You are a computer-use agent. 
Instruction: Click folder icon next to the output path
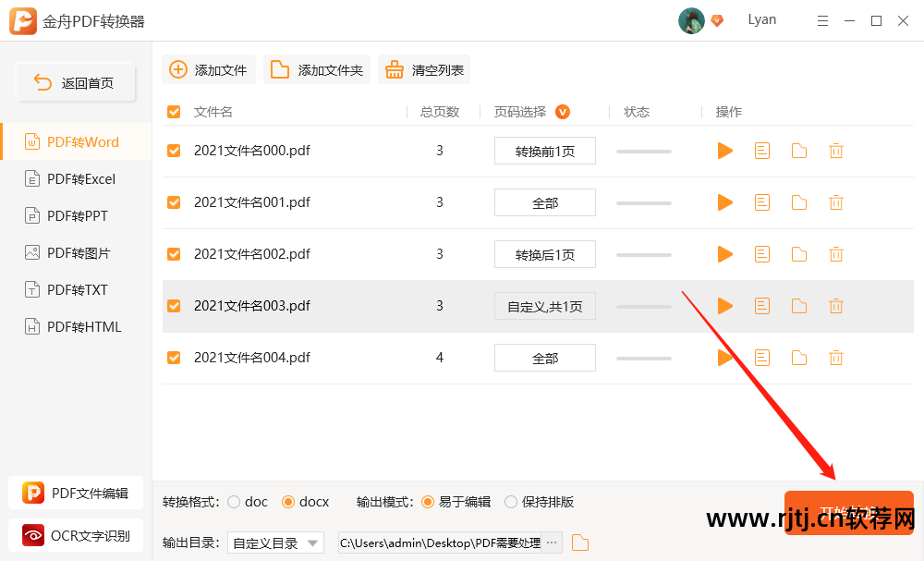pos(578,543)
